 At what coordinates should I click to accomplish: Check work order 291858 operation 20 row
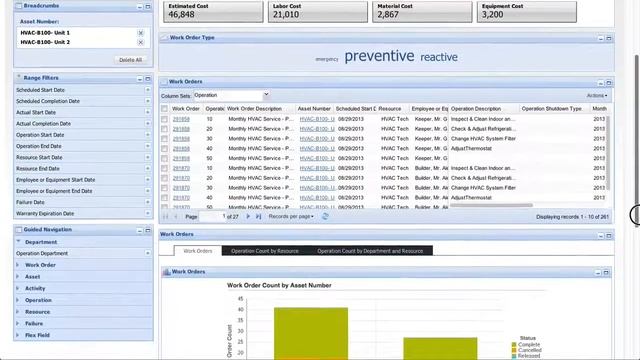click(x=164, y=129)
